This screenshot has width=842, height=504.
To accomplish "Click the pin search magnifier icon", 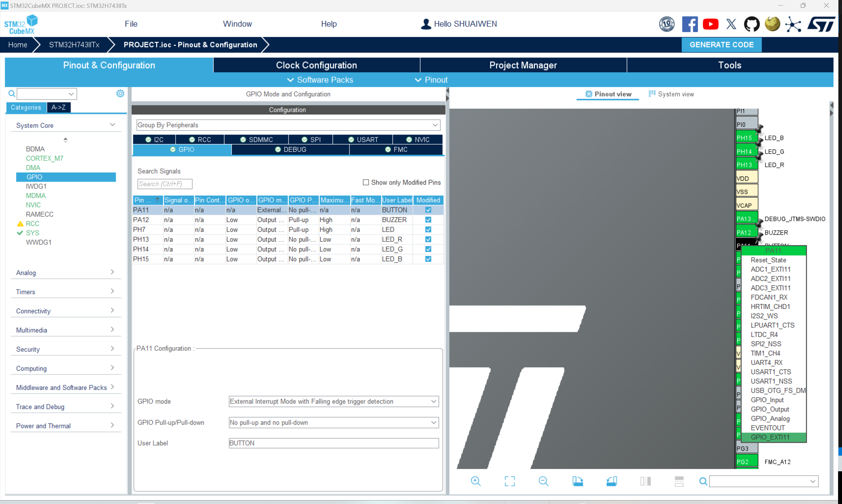I will (703, 481).
